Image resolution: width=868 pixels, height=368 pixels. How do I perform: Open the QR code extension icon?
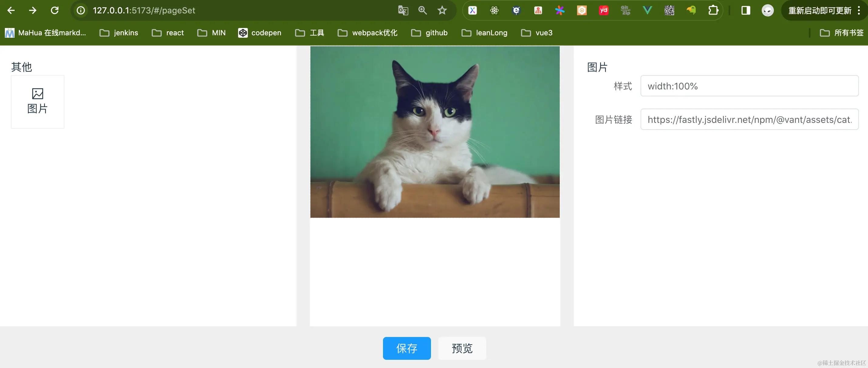pos(669,10)
